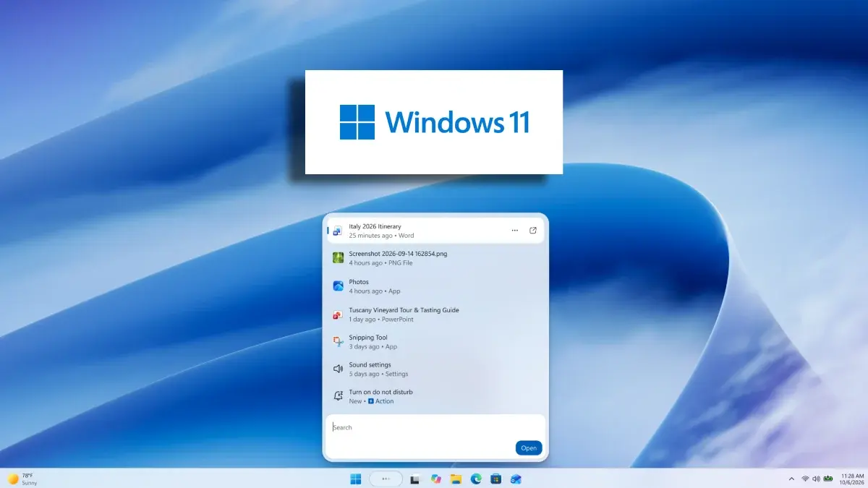
Task: Open the clock showing 11:28 AM
Action: [x=852, y=479]
